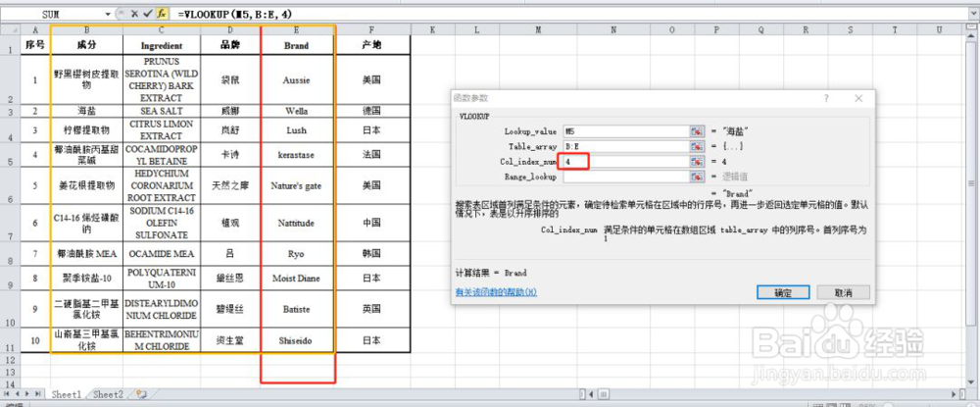Image resolution: width=980 pixels, height=407 pixels.
Task: Close the function arguments dialog
Action: click(858, 98)
